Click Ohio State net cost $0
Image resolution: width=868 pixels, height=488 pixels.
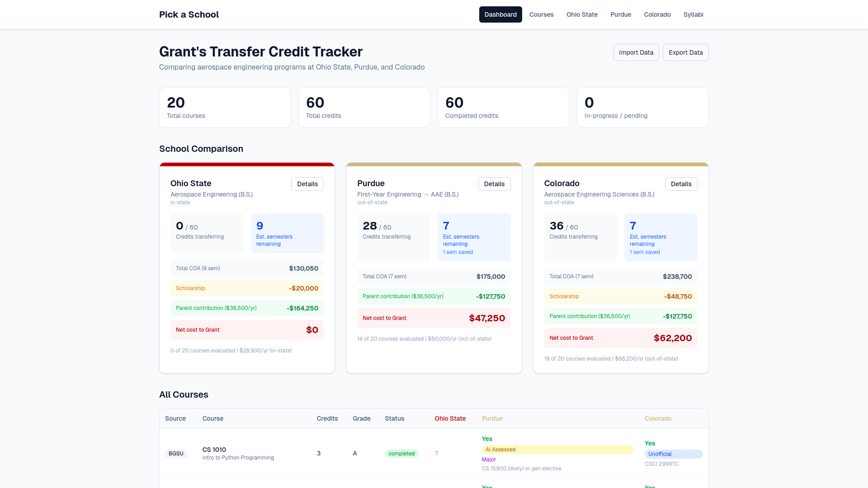(312, 330)
